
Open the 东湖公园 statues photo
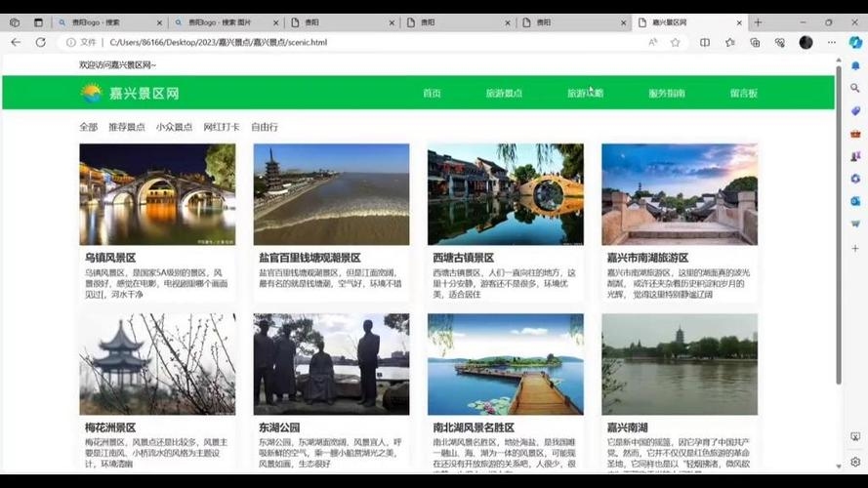(332, 364)
